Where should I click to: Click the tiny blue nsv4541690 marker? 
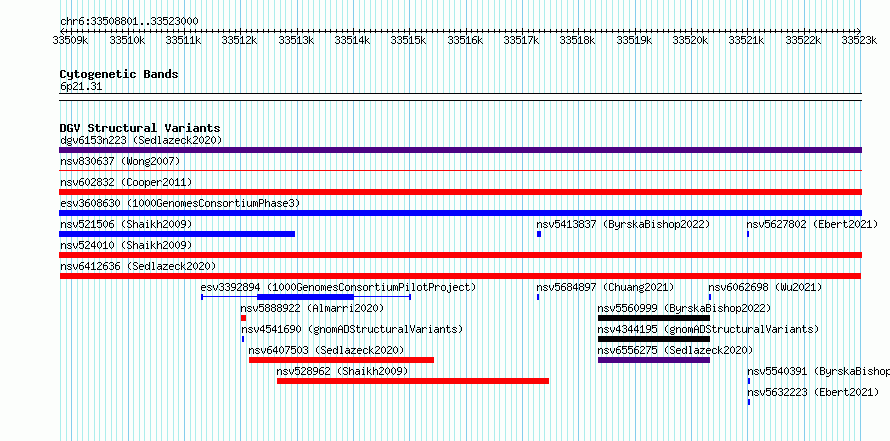pos(243,339)
